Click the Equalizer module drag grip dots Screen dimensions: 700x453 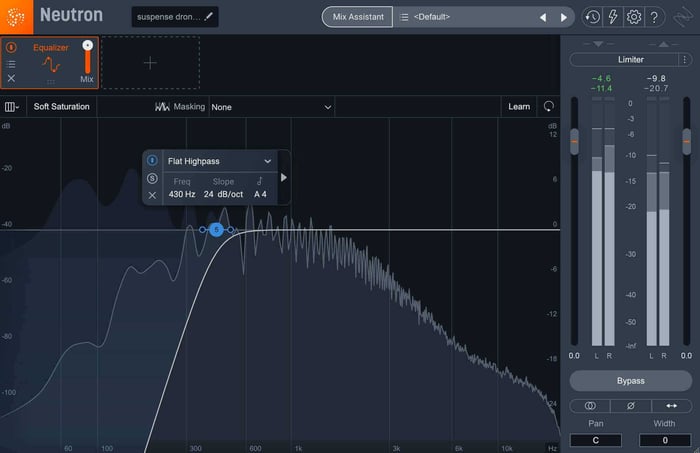(51, 82)
